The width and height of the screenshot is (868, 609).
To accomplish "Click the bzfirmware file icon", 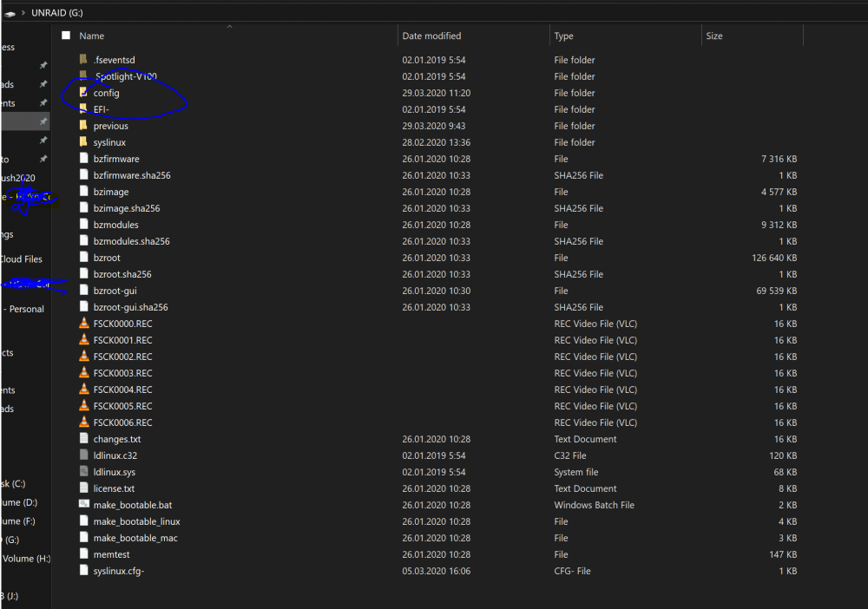I will tap(83, 158).
